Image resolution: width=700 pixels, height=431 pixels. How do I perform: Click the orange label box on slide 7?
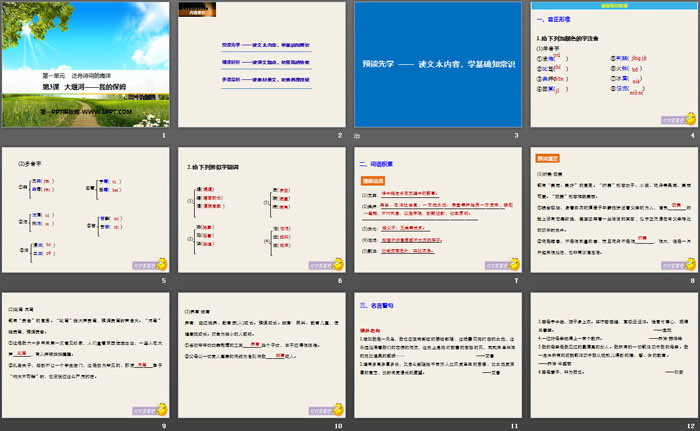[x=372, y=179]
